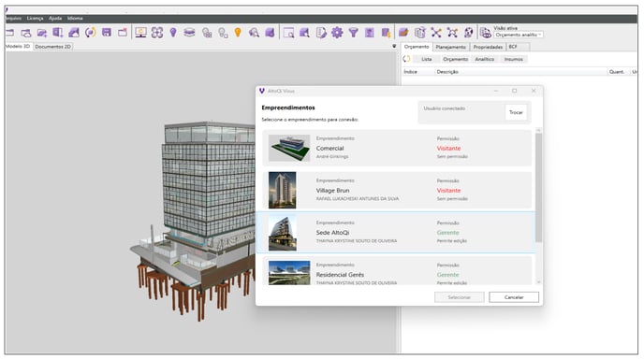Click the monitor presentation toolbar icon
Screen dimensions: 644x359
coord(140,33)
